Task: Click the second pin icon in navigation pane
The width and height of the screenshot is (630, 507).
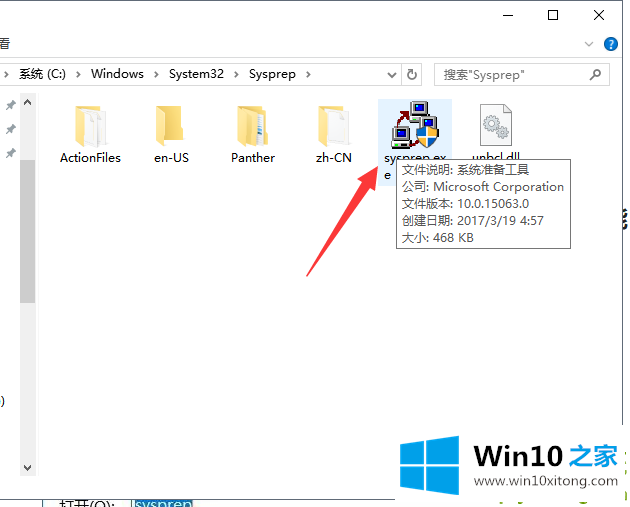Action: [10, 129]
